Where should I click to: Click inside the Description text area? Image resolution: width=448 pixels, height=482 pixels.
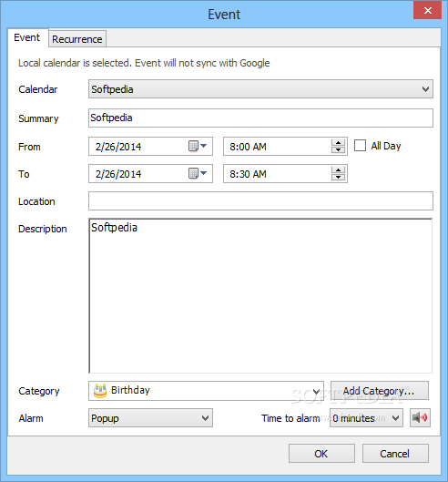click(x=260, y=296)
